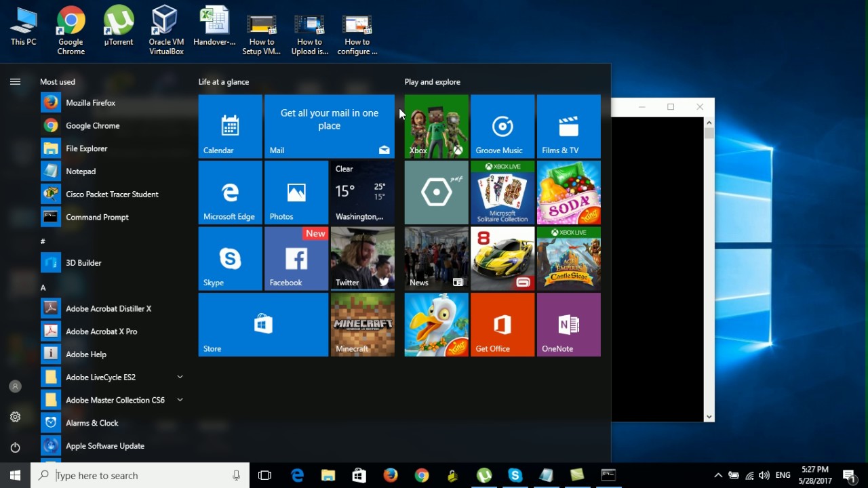Open the grey hexagon app tile
Viewport: 868px width, 488px height.
point(436,192)
